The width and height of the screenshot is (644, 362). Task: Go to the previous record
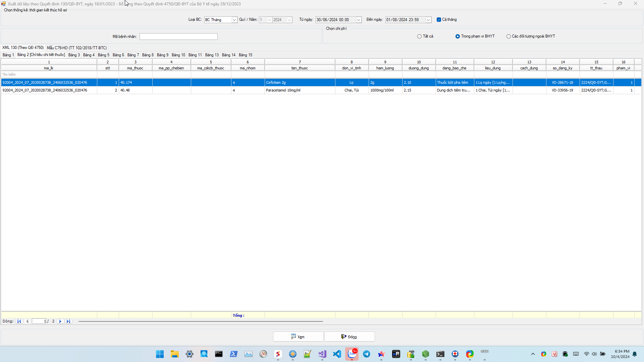coord(27,321)
